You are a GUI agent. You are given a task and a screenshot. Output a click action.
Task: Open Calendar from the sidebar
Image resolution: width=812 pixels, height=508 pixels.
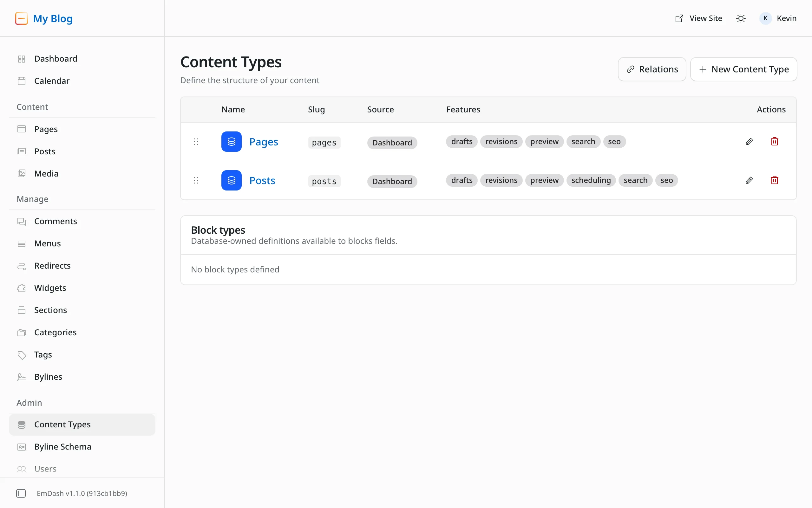pyautogui.click(x=82, y=81)
